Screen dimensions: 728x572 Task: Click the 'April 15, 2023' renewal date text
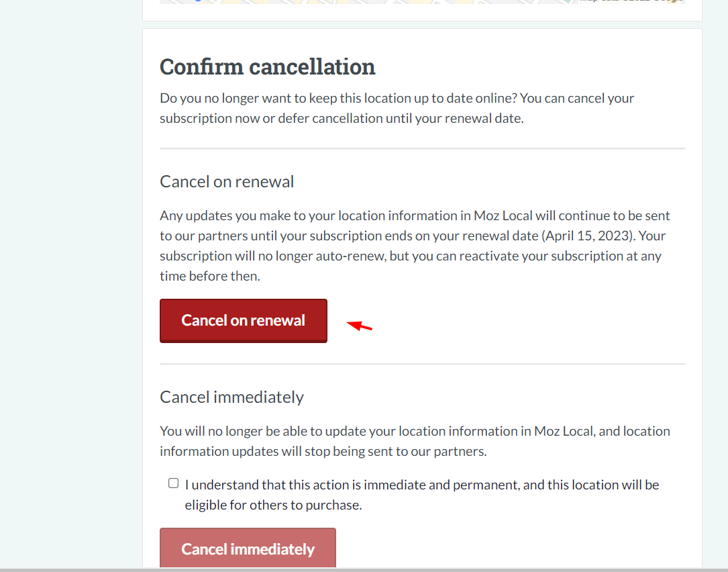[x=587, y=236]
